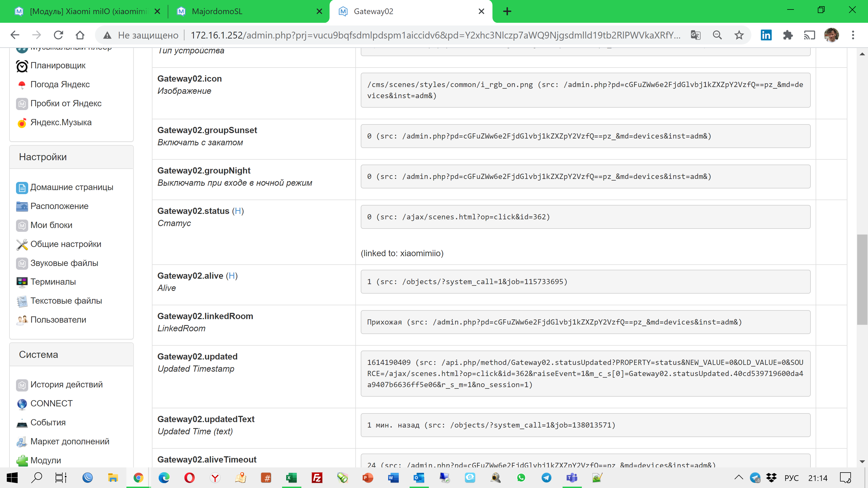Screen dimensions: 868x488
Task: Open the history link on Gateway02.status
Action: (x=238, y=211)
